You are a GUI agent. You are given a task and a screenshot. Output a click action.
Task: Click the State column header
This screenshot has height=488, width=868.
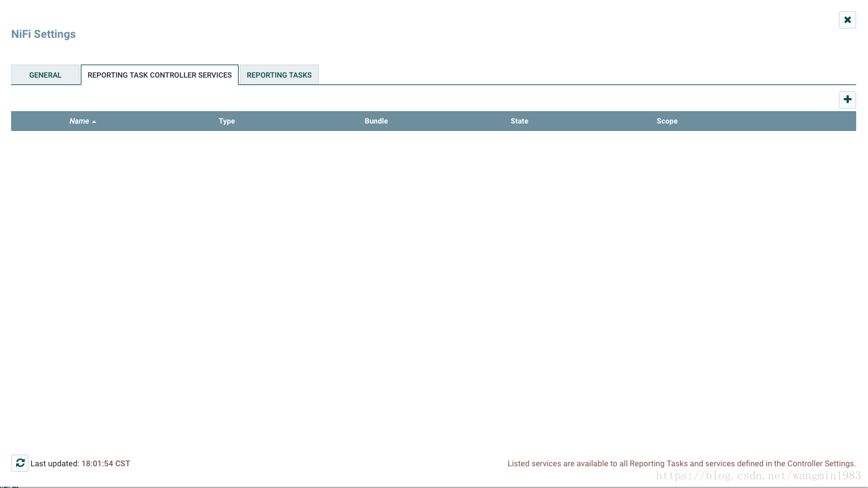pos(519,121)
